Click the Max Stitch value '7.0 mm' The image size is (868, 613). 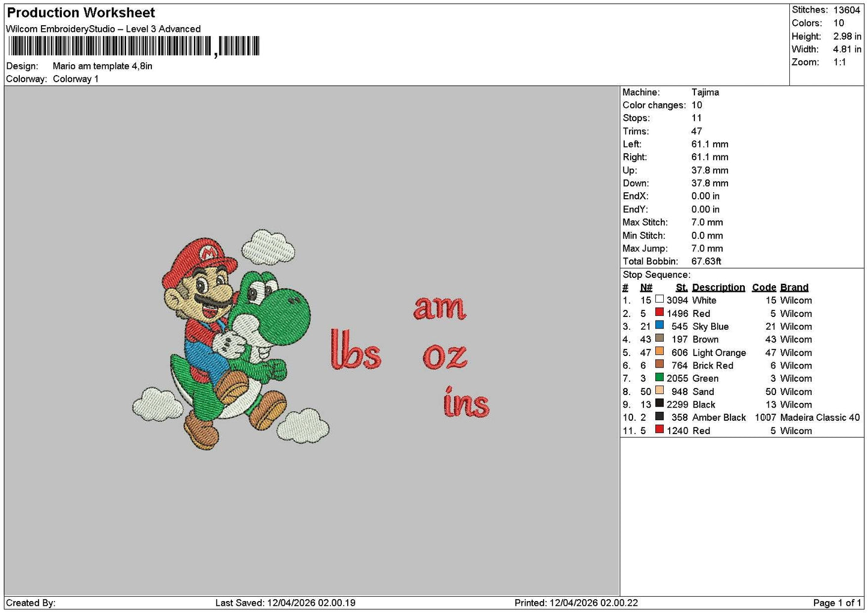click(707, 222)
